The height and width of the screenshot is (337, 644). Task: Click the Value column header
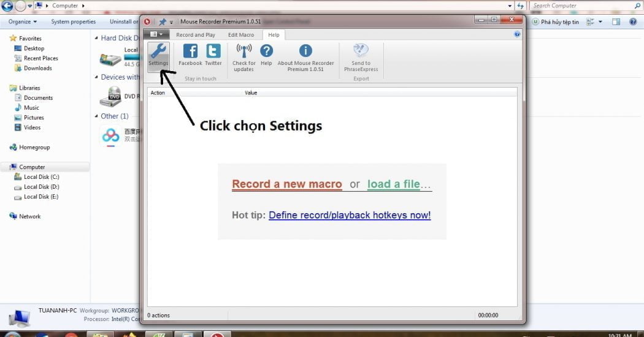pos(250,93)
